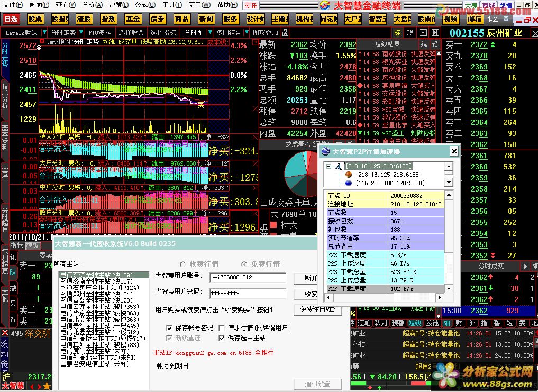538x392 pixels.
Task: Switch to the 技术分析 side tab
Action: tap(5, 96)
